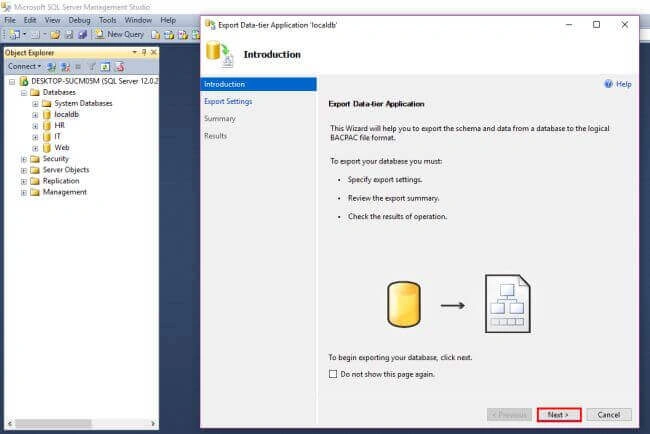Click the right arrow of Object Explorer scrollbar
Viewport: 650px width, 434px height.
click(153, 423)
